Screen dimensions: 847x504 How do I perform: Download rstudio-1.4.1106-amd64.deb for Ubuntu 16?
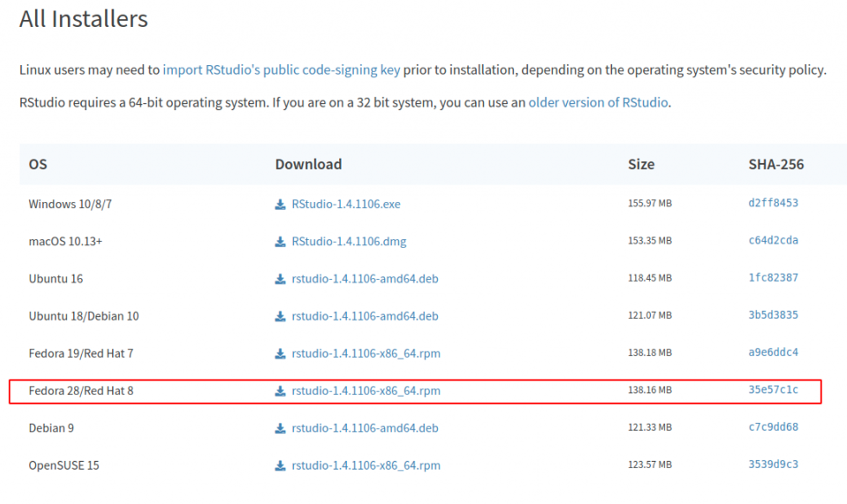pyautogui.click(x=365, y=279)
